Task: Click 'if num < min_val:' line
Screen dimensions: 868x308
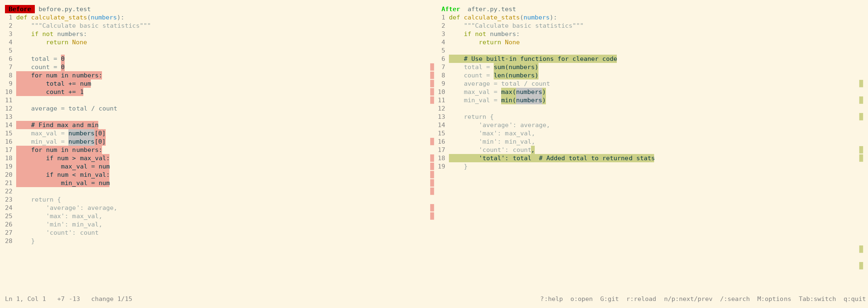Action: point(78,175)
